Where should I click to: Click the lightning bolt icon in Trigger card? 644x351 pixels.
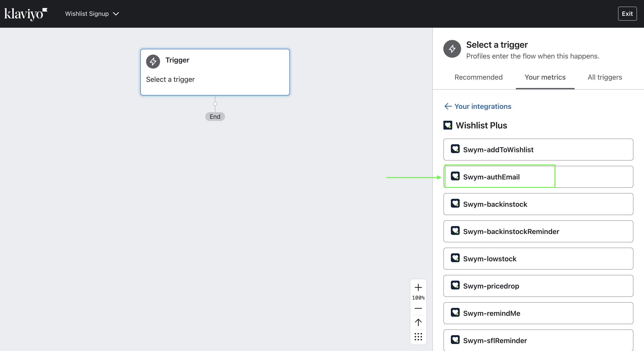click(x=153, y=62)
